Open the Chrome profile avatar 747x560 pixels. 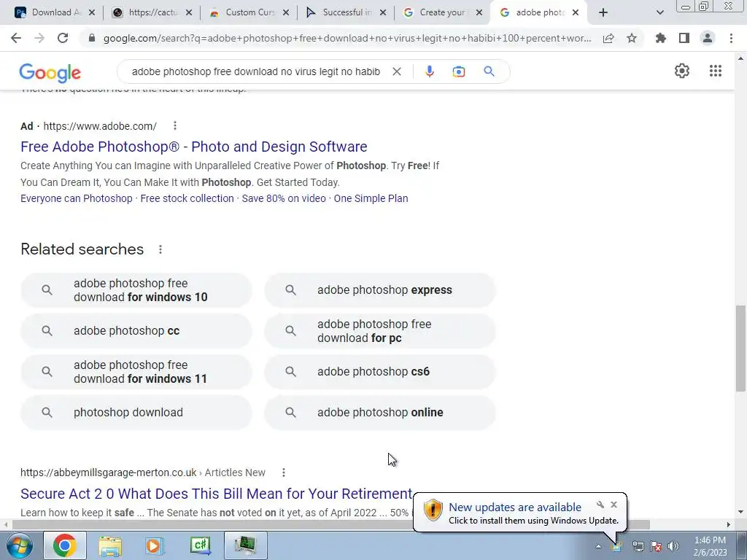708,38
